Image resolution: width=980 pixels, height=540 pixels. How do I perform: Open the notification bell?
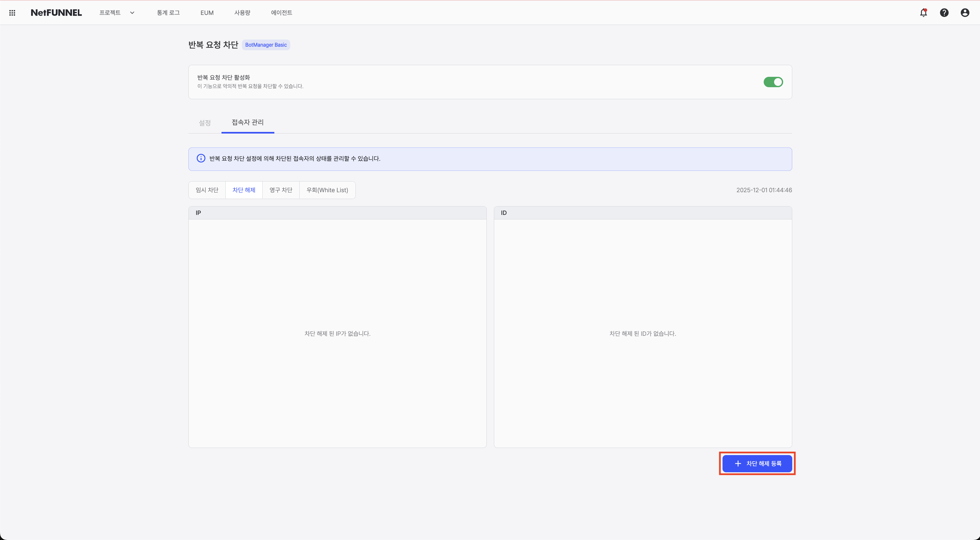[924, 13]
